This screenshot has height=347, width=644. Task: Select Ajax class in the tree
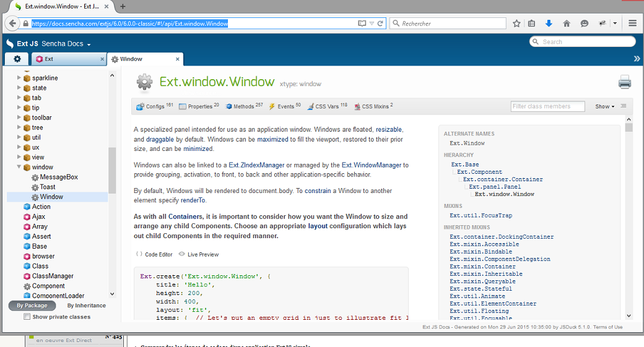38,216
